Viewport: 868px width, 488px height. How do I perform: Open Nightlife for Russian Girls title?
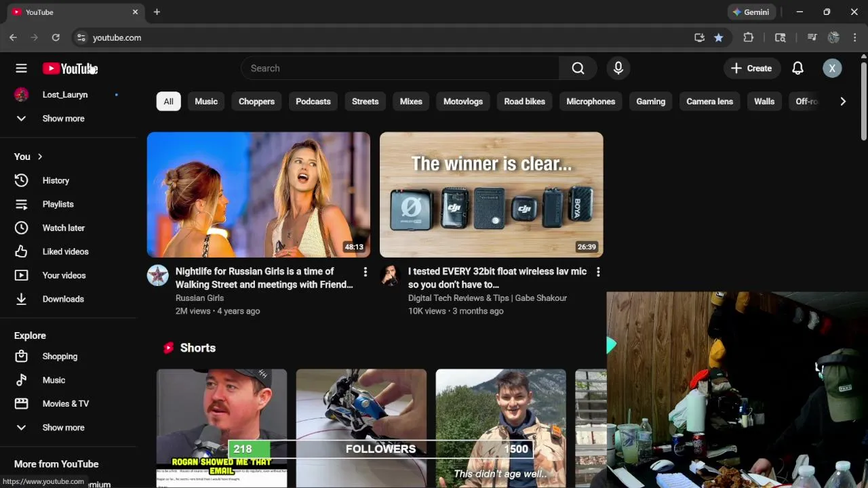coord(264,278)
